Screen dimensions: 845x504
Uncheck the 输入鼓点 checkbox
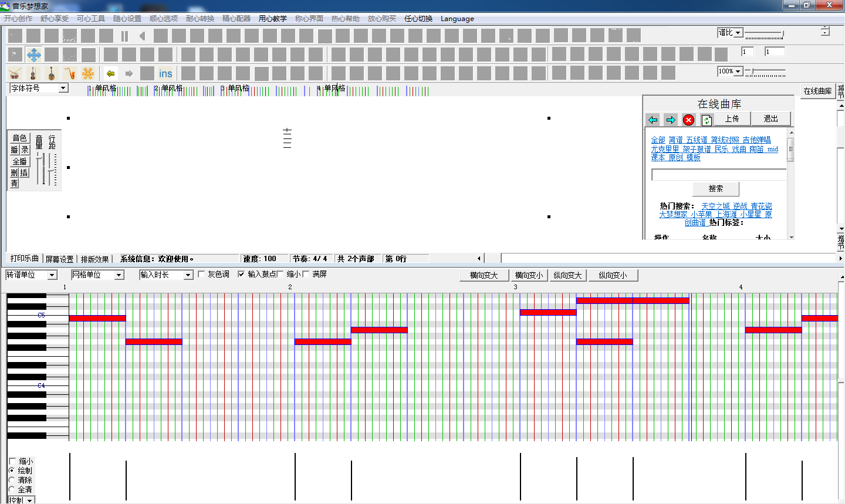pyautogui.click(x=241, y=274)
